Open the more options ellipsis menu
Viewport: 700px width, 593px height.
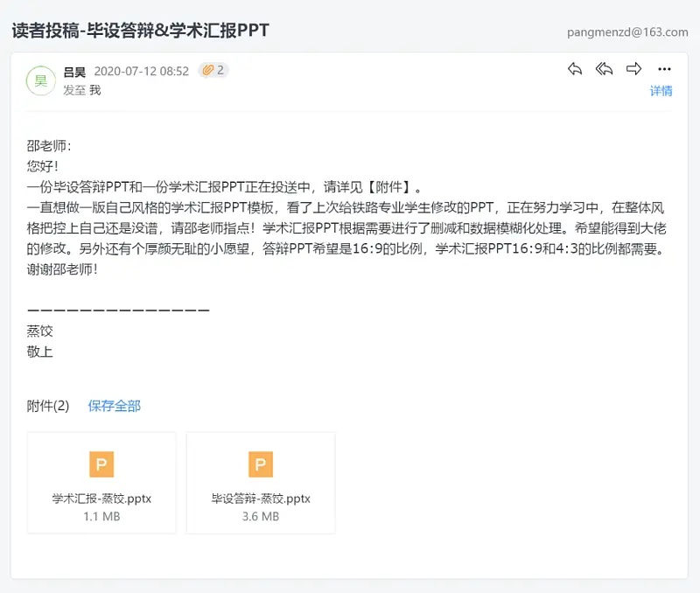point(664,69)
